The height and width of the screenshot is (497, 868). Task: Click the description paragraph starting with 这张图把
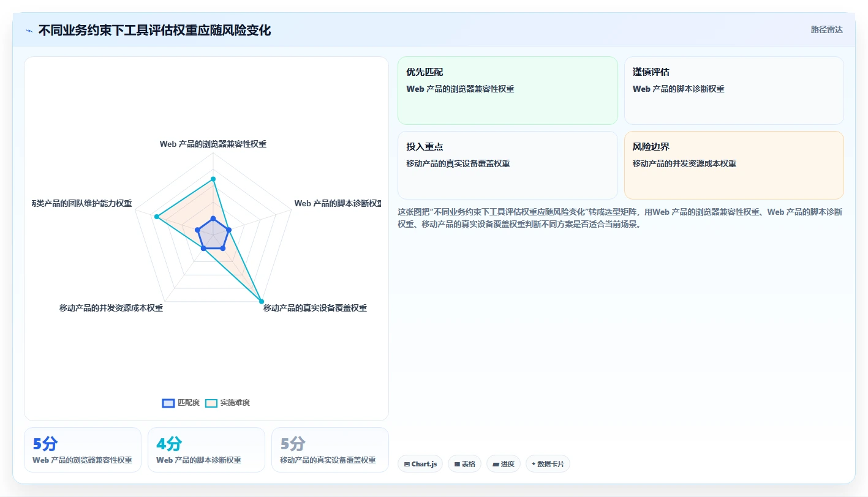(x=620, y=218)
